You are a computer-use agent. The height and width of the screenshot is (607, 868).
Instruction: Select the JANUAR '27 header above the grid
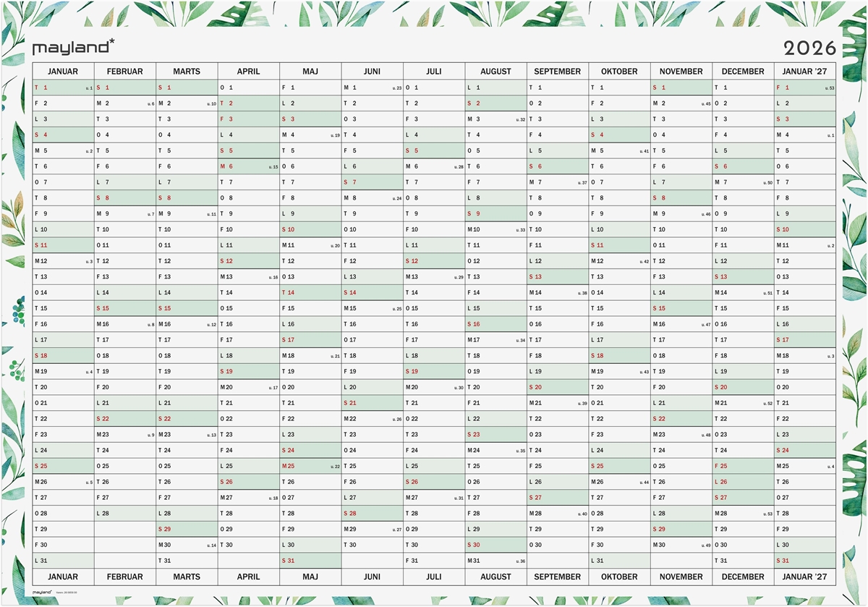pyautogui.click(x=805, y=72)
